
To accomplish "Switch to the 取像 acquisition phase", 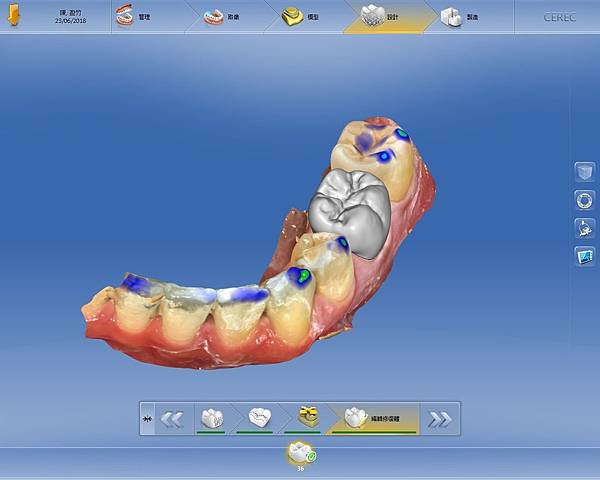I will pyautogui.click(x=222, y=17).
